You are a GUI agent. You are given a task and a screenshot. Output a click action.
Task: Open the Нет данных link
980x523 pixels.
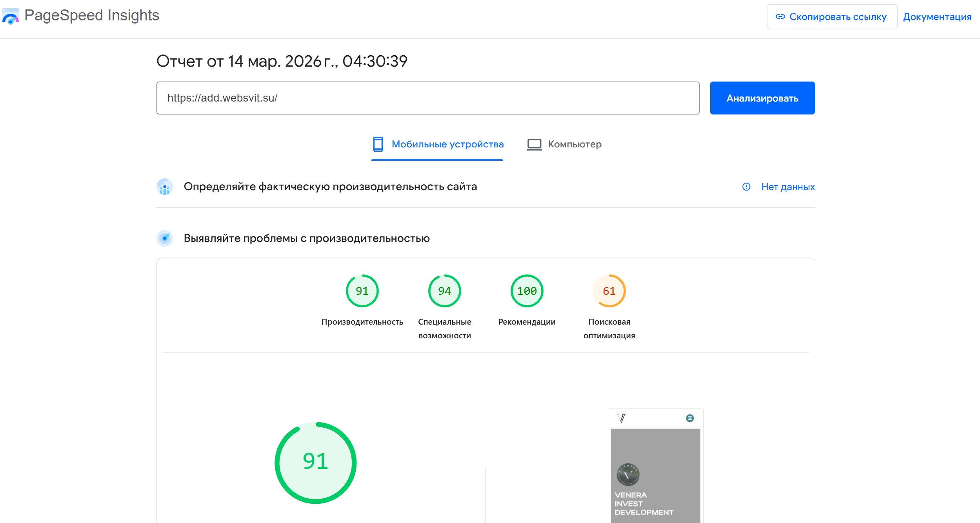(788, 187)
